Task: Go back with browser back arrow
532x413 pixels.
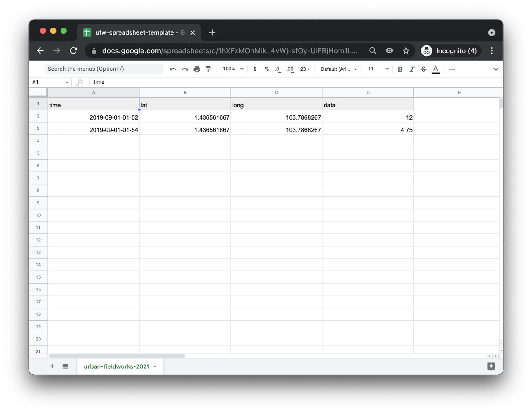Action: click(40, 51)
